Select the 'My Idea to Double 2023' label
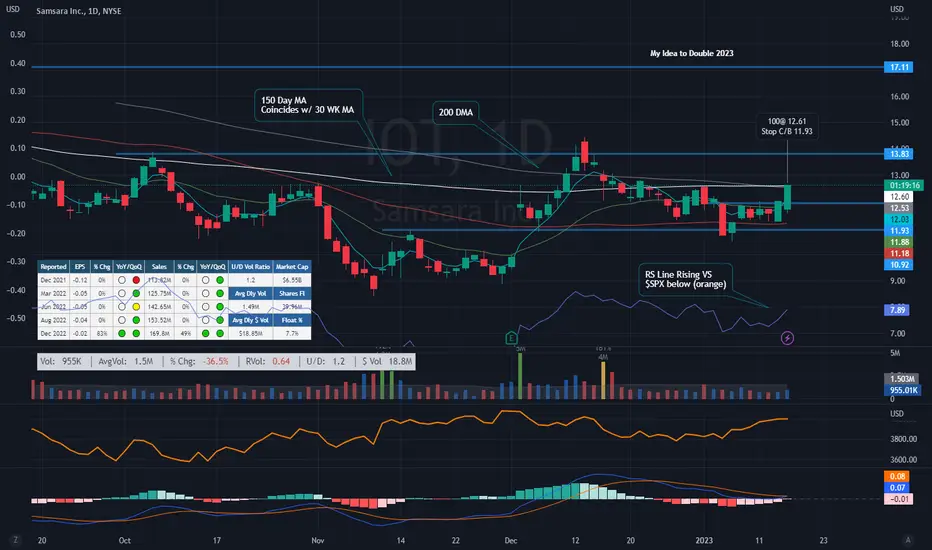Screen dimensions: 932x550 691,53
